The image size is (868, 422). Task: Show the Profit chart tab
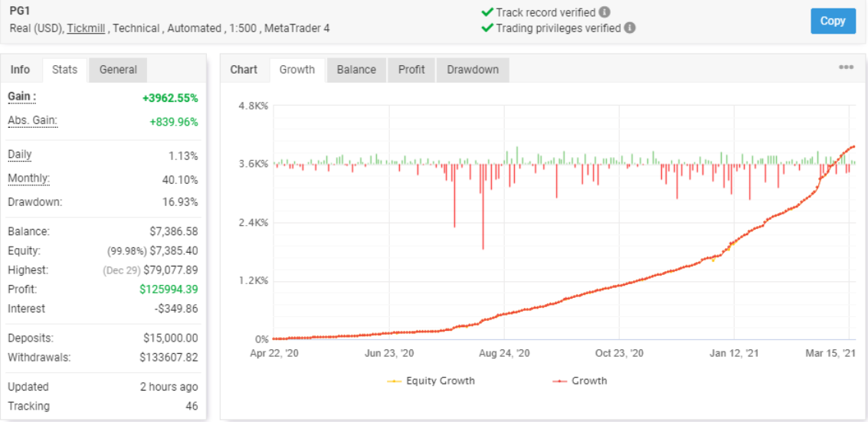411,70
